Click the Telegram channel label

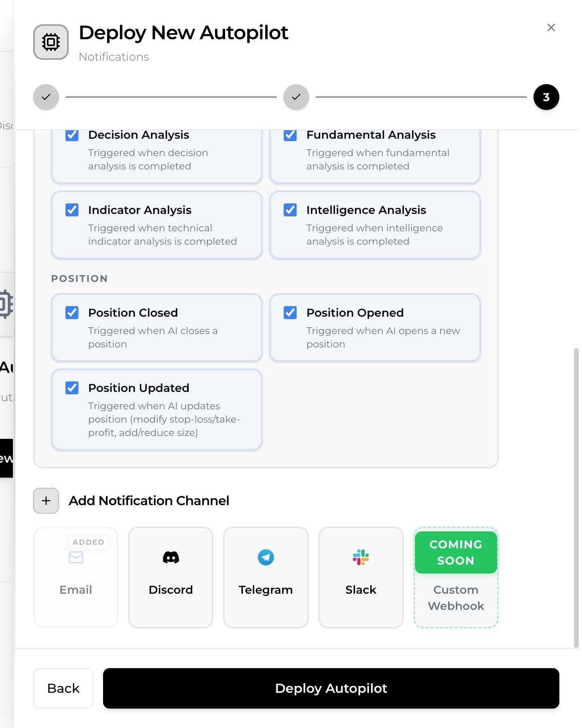click(x=266, y=590)
